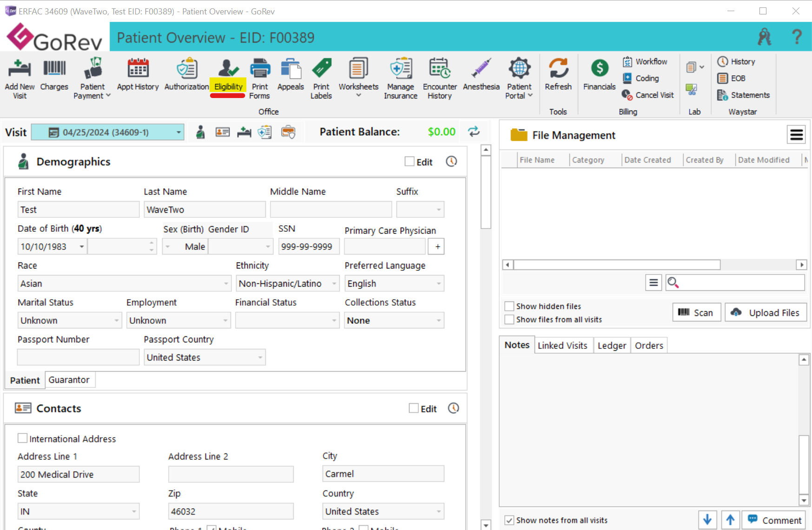This screenshot has height=530, width=812.
Task: Add a note with Comment button
Action: (774, 520)
